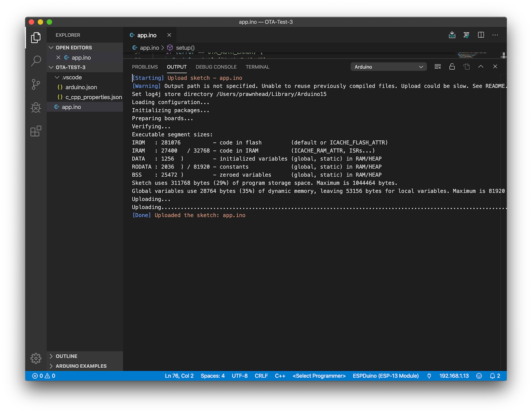Screen dimensions: 532x414
Task: Click the smiley feedback icon in status bar
Action: [479, 376]
